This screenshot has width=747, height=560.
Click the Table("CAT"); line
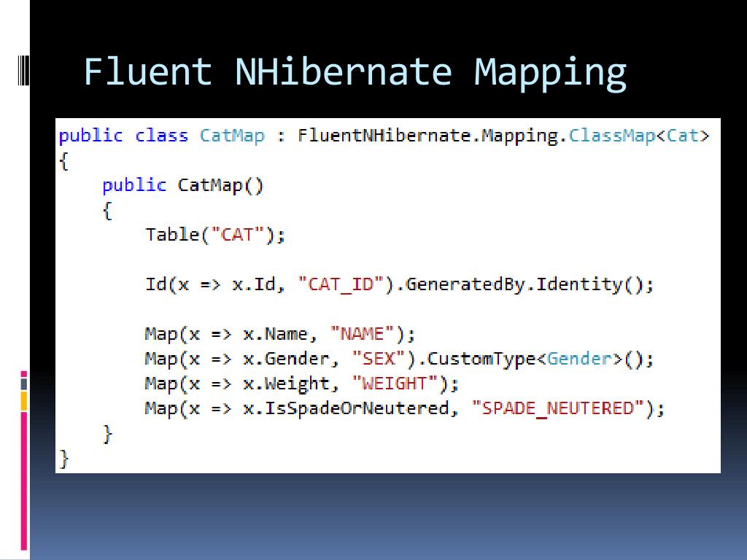215,235
